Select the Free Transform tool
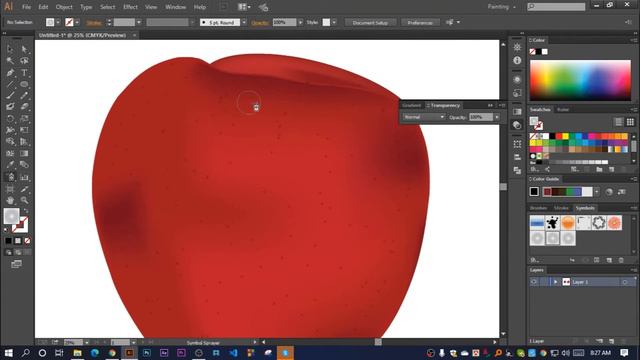Image resolution: width=640 pixels, height=360 pixels. click(24, 130)
